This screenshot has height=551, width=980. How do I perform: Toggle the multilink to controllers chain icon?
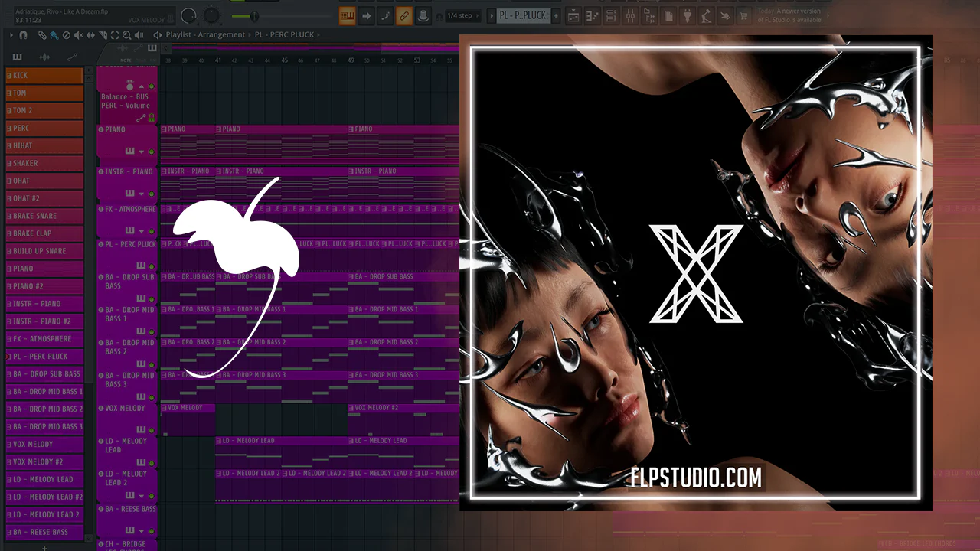pyautogui.click(x=403, y=16)
